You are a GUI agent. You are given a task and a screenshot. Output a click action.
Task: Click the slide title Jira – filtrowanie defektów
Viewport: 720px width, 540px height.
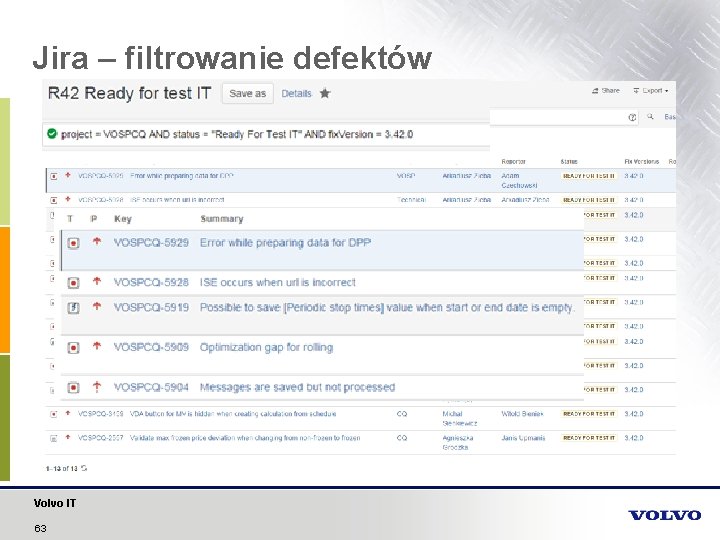coord(232,58)
